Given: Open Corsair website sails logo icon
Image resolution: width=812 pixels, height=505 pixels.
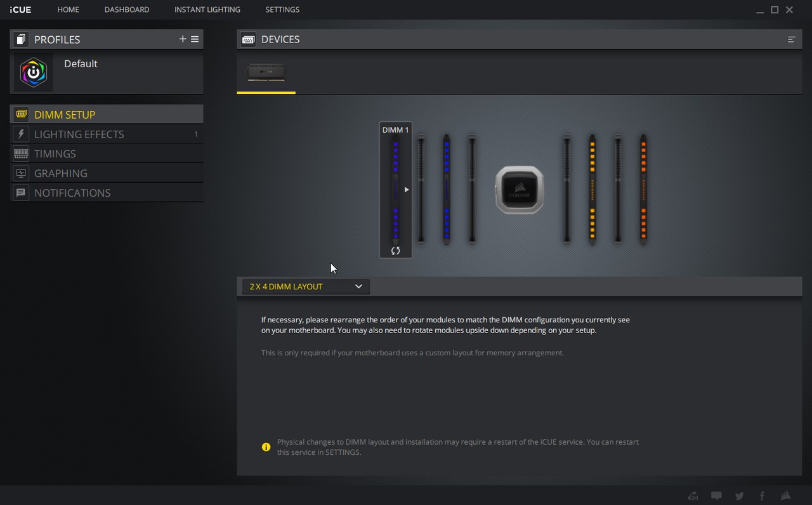Looking at the screenshot, I should (x=785, y=496).
